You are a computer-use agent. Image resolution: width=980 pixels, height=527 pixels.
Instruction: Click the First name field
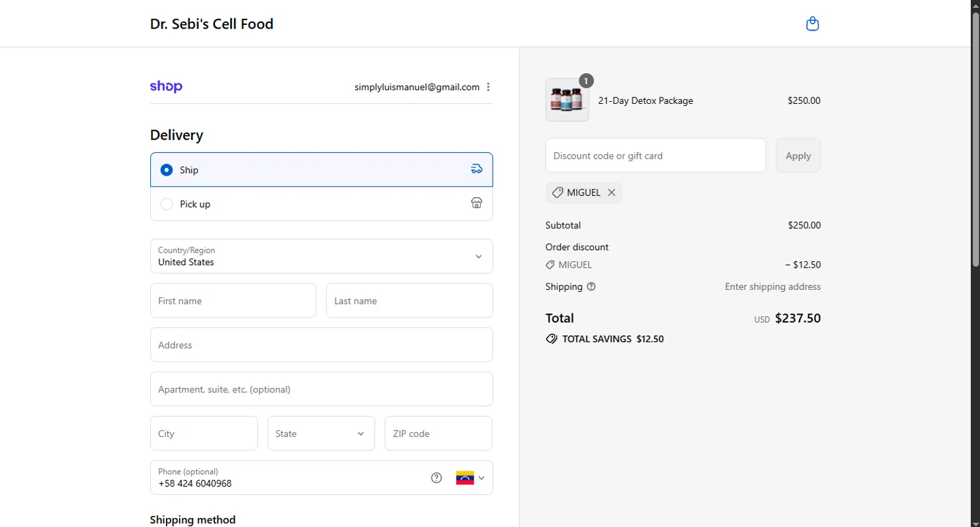[x=233, y=300]
